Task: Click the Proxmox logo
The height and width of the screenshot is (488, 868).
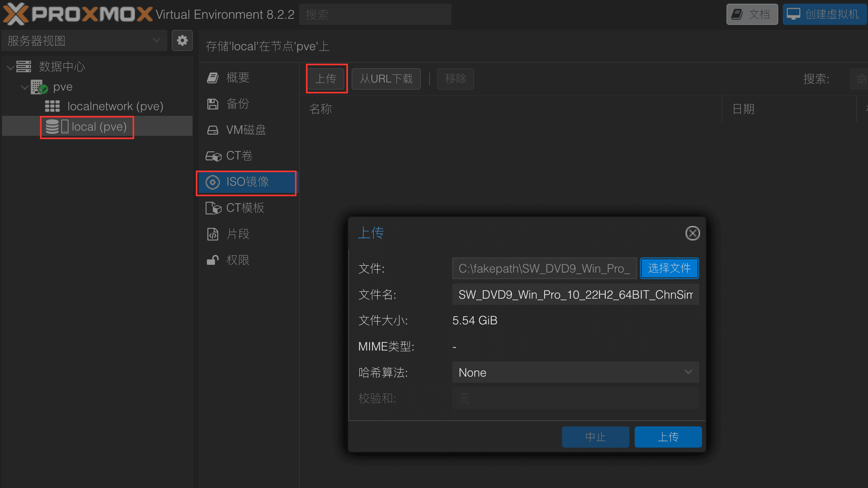Action: click(x=77, y=14)
